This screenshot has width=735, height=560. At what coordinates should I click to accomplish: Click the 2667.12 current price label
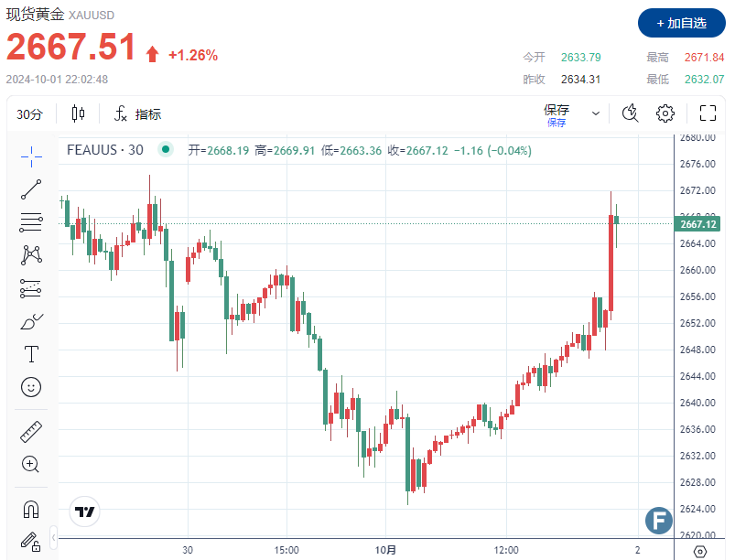click(698, 224)
